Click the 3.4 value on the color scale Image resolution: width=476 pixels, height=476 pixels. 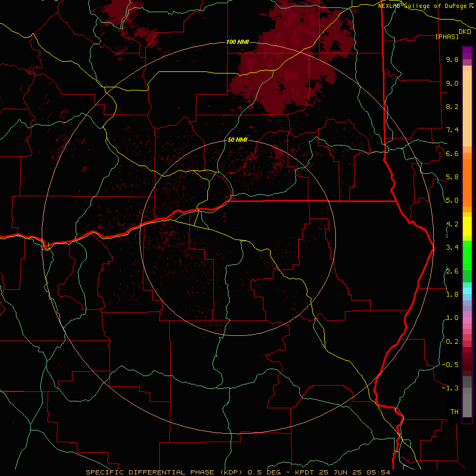click(452, 248)
